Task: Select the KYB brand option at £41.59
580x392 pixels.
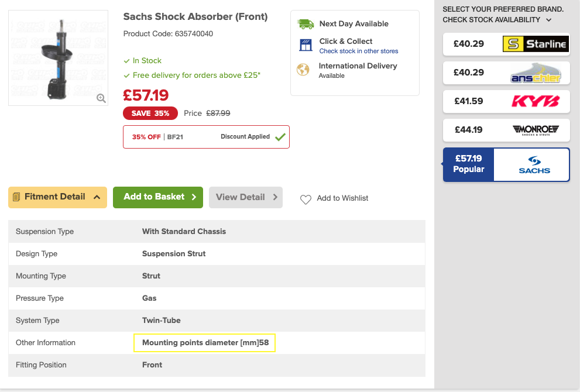Action: [x=506, y=101]
